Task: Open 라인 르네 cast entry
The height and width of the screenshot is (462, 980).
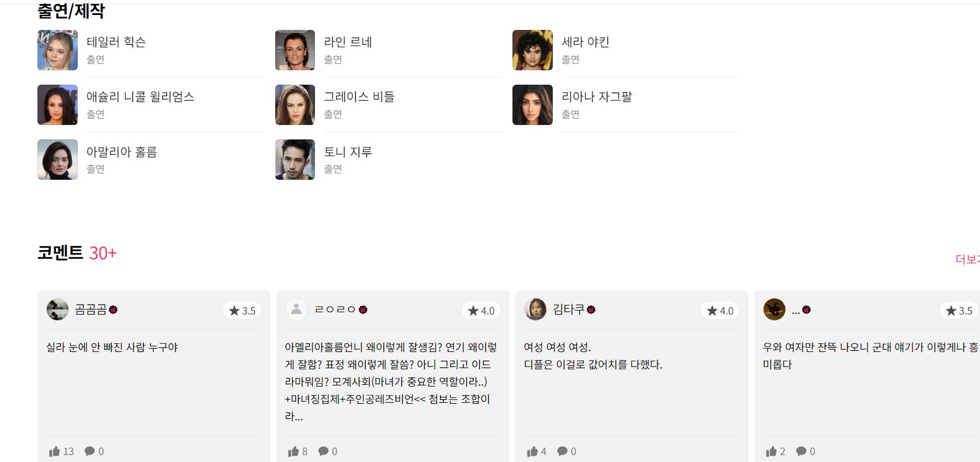Action: 348,42
